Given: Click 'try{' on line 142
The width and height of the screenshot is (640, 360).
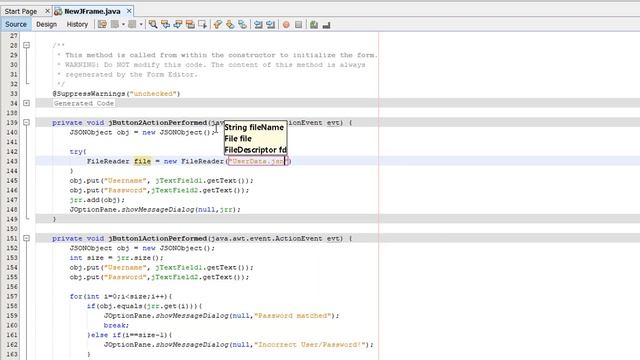Looking at the screenshot, I should click(78, 151).
